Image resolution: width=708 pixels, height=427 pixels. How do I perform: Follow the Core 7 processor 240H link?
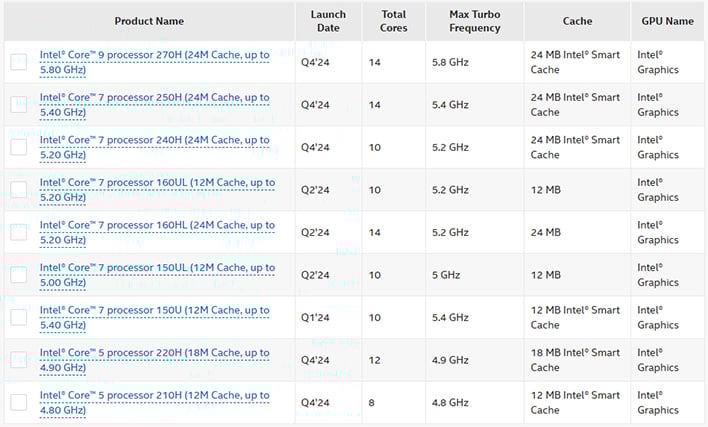pyautogui.click(x=154, y=147)
